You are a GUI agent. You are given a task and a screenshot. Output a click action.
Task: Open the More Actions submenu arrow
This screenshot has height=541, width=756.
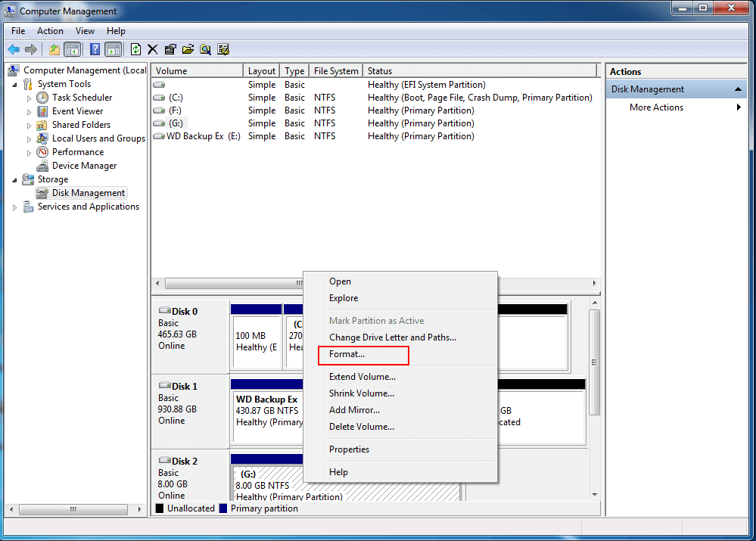(739, 107)
